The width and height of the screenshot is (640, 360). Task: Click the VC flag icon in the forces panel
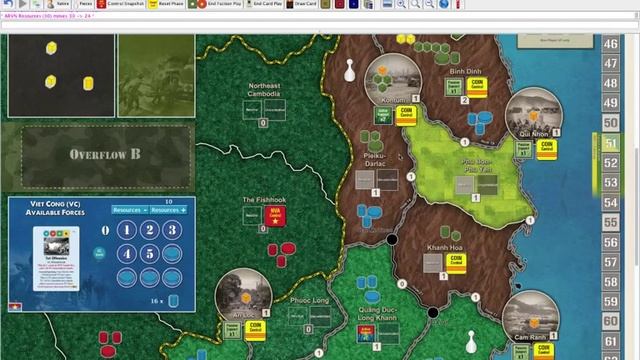click(x=15, y=307)
